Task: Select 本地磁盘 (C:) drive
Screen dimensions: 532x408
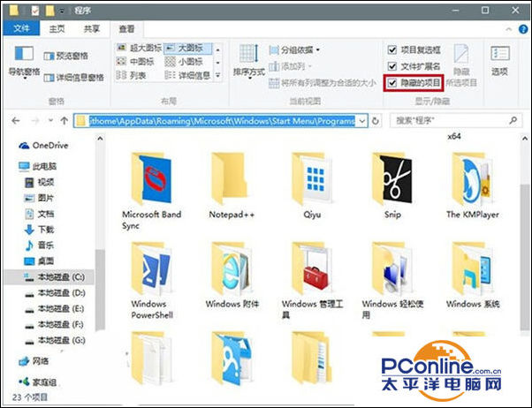Action: coord(49,277)
